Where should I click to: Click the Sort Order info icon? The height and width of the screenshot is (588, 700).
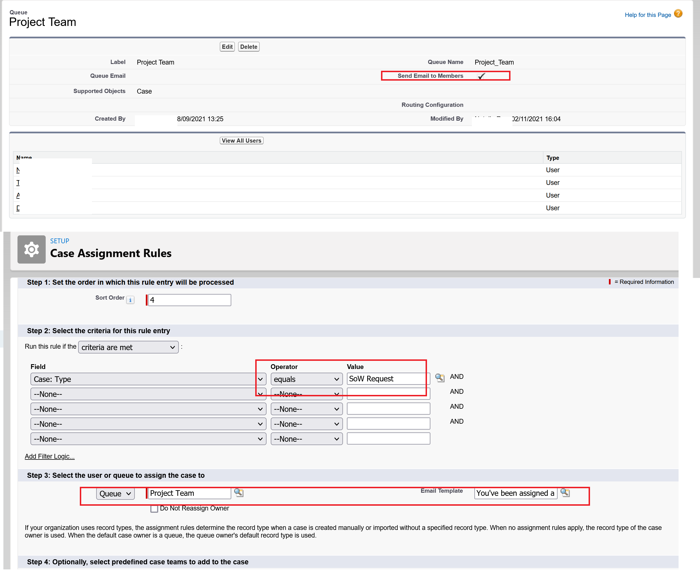[x=130, y=300]
